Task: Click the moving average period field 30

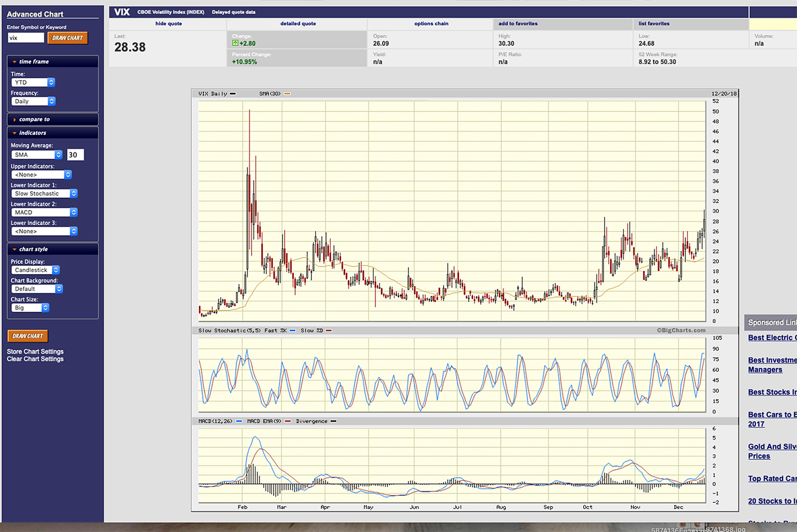Action: [x=76, y=155]
